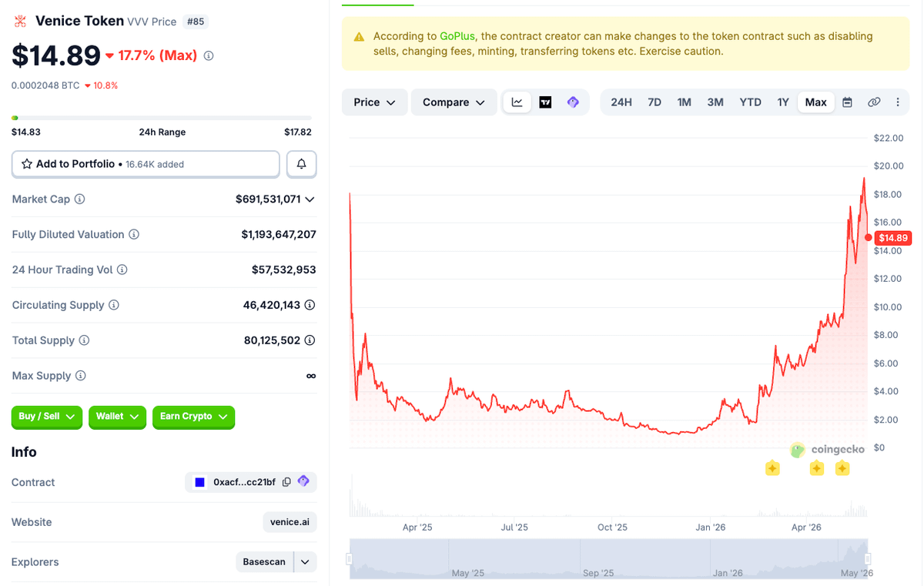Click the first yellow sparkle chart marker
Viewport: 924px width, 586px height.
point(772,468)
